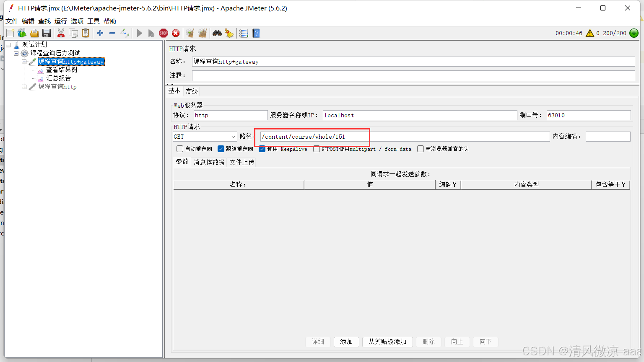
Task: Click the 端口号 field showing 63010
Action: 589,115
